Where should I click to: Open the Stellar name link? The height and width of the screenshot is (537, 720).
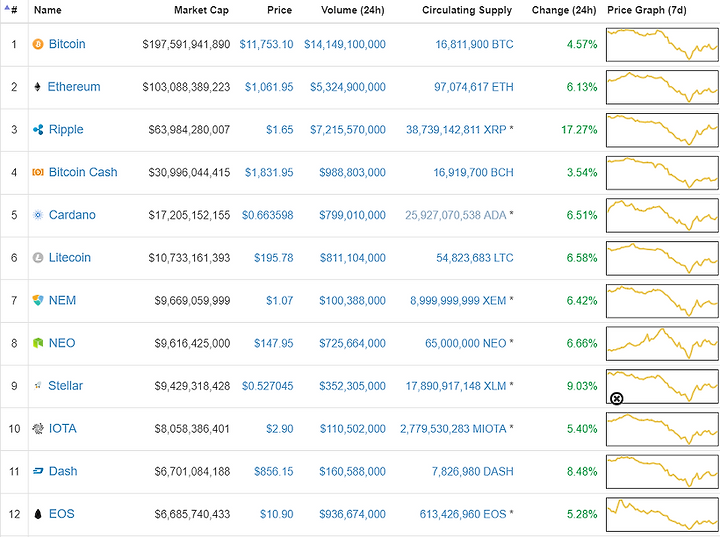(66, 386)
